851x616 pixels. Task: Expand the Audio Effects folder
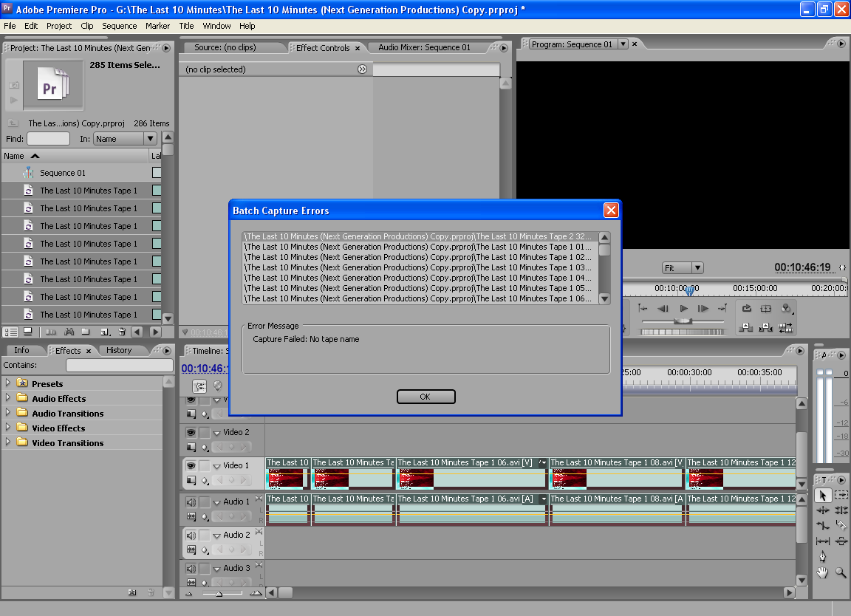(x=8, y=398)
